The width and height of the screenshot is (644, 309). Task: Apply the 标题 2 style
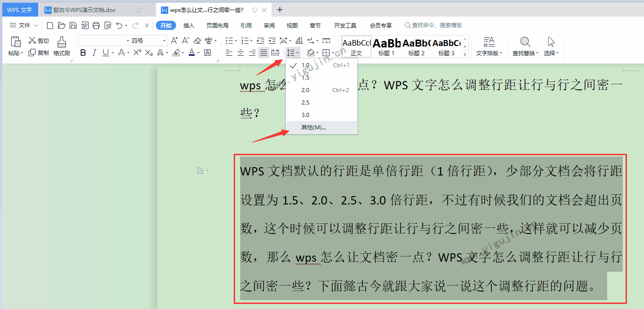point(416,47)
